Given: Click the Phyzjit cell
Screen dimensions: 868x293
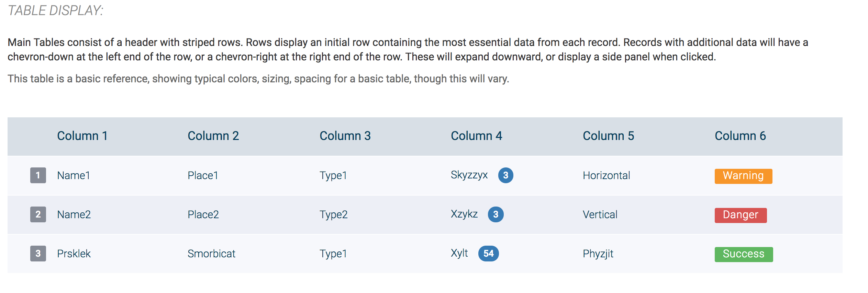Looking at the screenshot, I should coord(598,254).
